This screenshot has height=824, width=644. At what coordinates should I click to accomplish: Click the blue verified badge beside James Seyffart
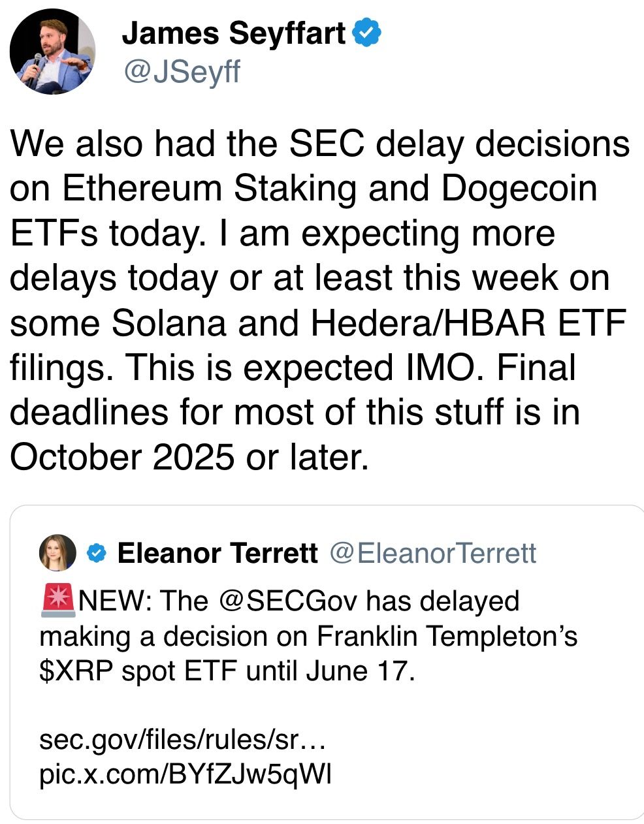367,33
